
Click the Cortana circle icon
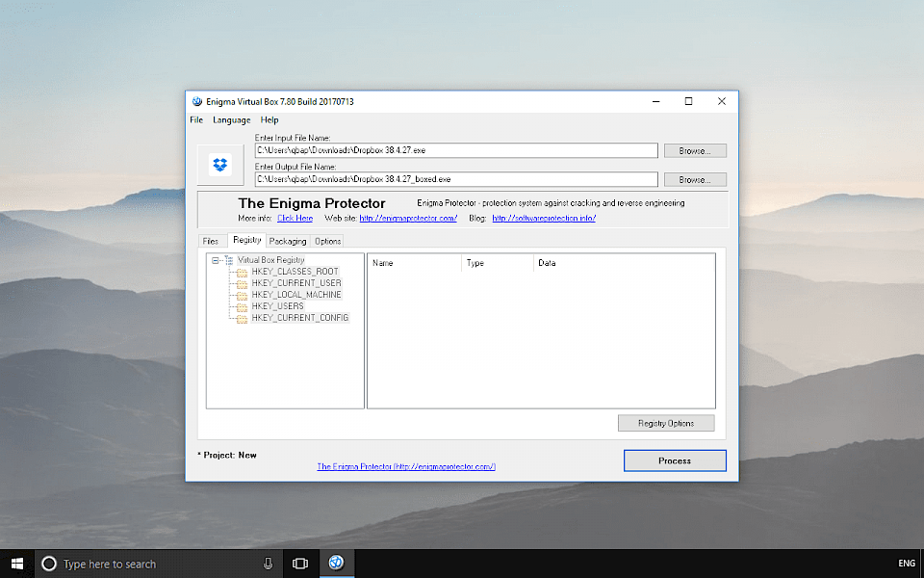tap(49, 564)
